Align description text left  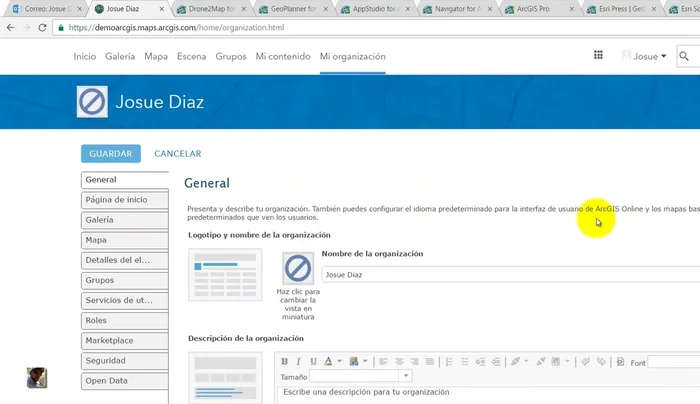click(383, 362)
